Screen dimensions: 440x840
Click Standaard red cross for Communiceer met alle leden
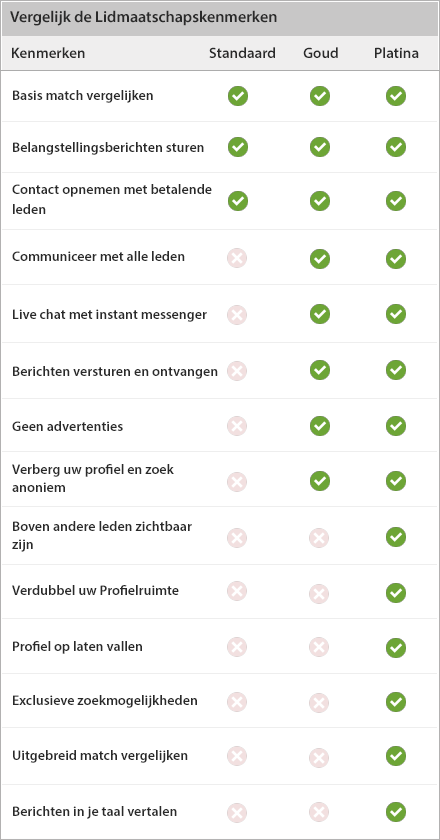(237, 258)
